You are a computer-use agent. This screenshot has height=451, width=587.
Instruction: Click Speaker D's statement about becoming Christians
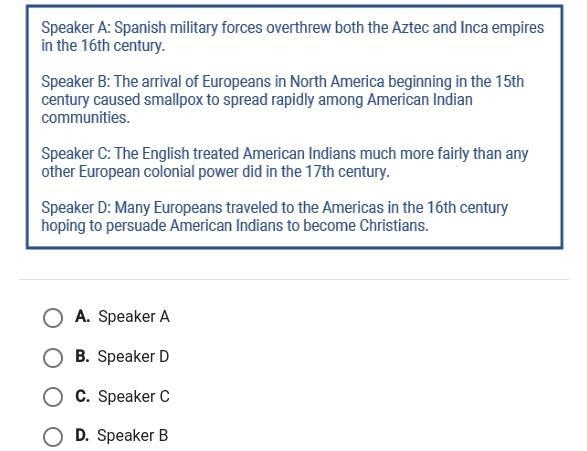click(x=274, y=216)
